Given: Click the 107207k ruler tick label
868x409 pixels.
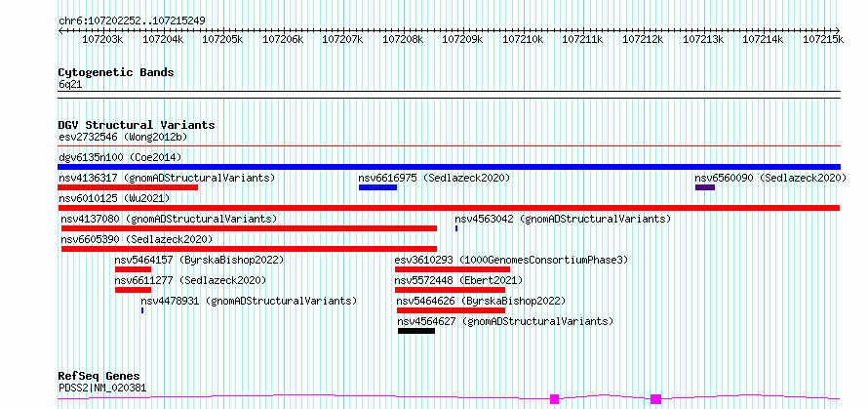Looking at the screenshot, I should 342,39.
